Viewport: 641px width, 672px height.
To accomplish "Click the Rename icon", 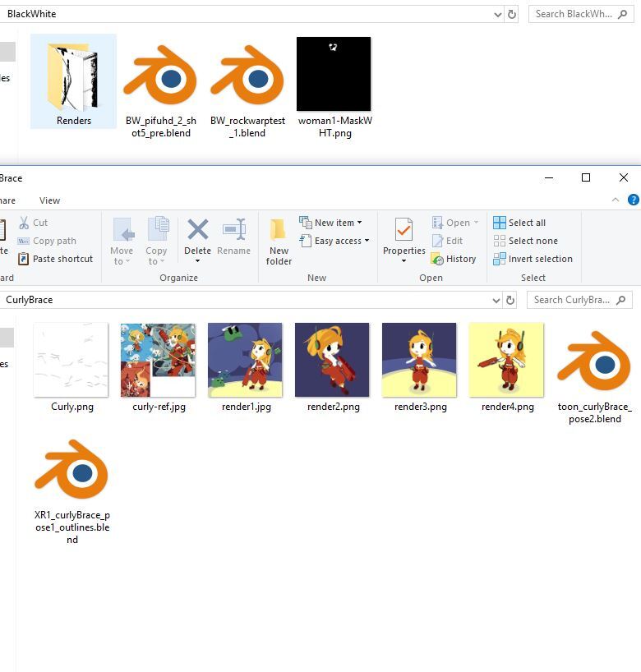I will [x=234, y=229].
